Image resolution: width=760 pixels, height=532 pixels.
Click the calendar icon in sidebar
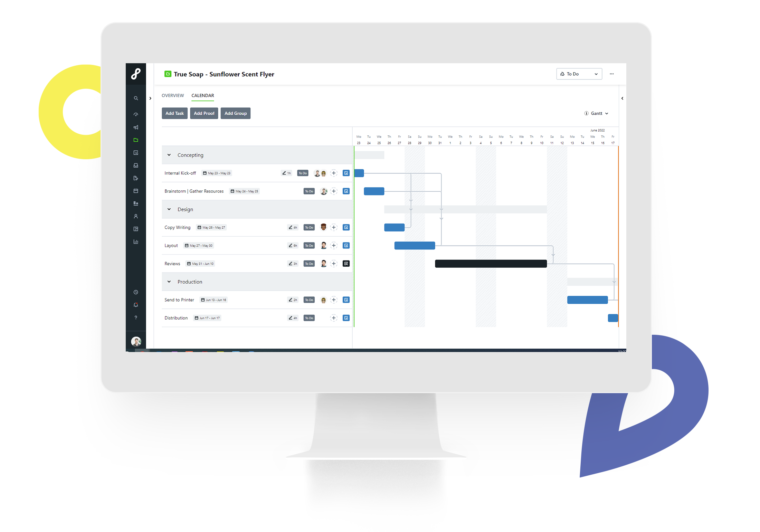point(137,192)
